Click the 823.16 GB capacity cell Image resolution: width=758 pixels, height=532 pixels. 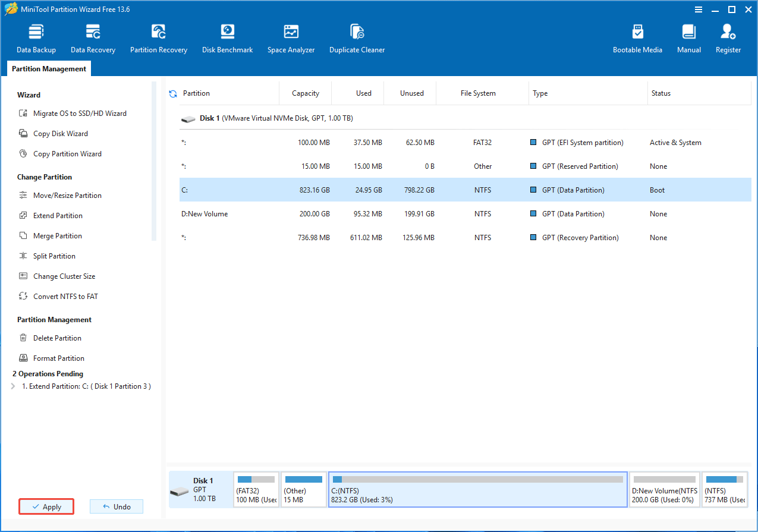click(315, 190)
